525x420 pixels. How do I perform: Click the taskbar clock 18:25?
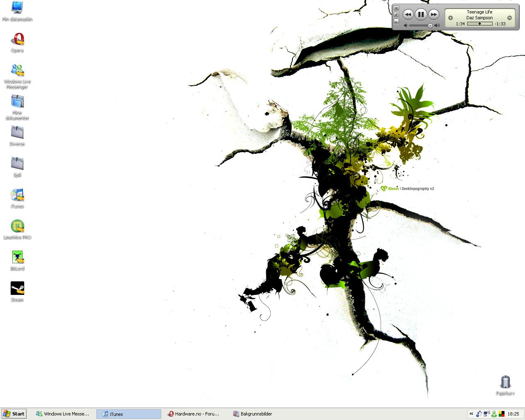tap(513, 414)
